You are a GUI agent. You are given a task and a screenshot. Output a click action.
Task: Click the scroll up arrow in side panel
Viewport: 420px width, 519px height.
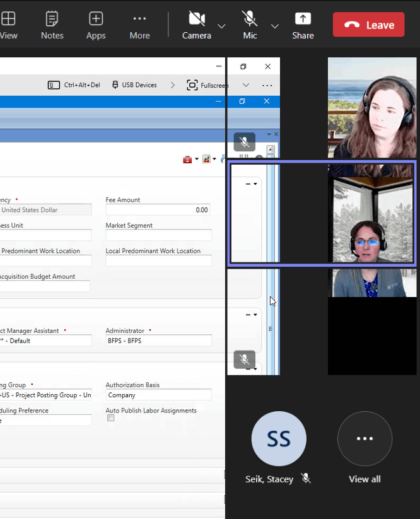(x=271, y=149)
